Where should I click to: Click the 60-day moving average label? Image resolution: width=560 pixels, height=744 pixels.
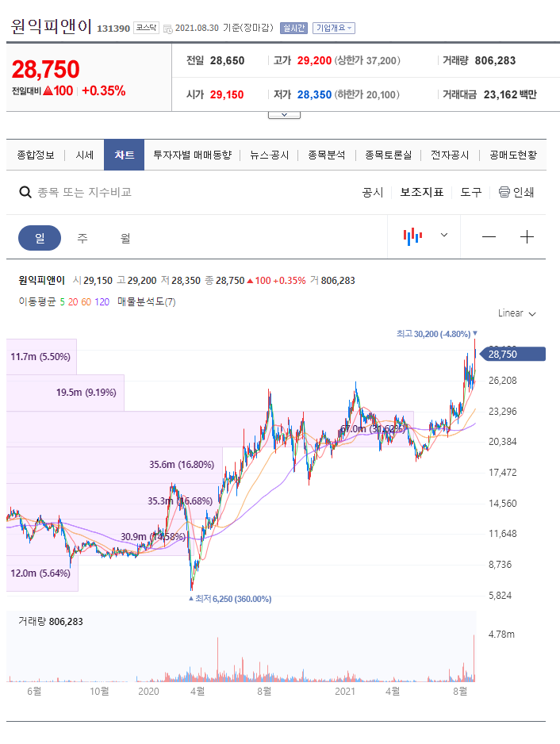[86, 301]
